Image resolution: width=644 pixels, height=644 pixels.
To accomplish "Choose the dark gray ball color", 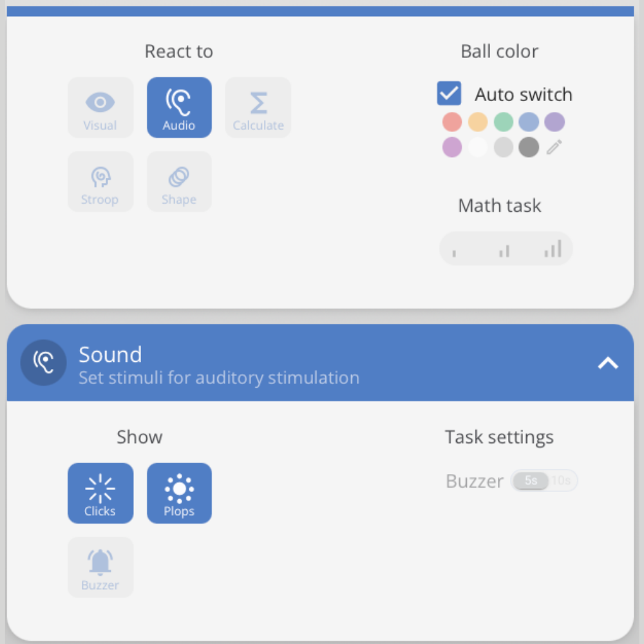I will point(529,147).
